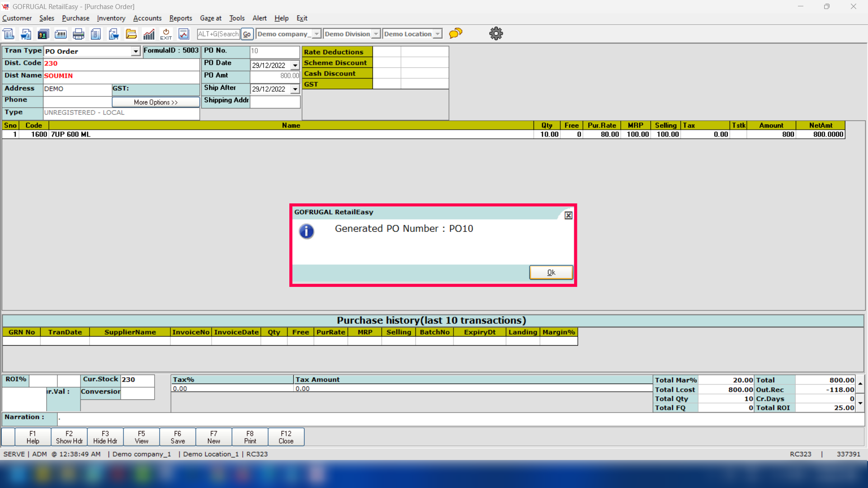Expand the Tran Type dropdown

click(136, 52)
